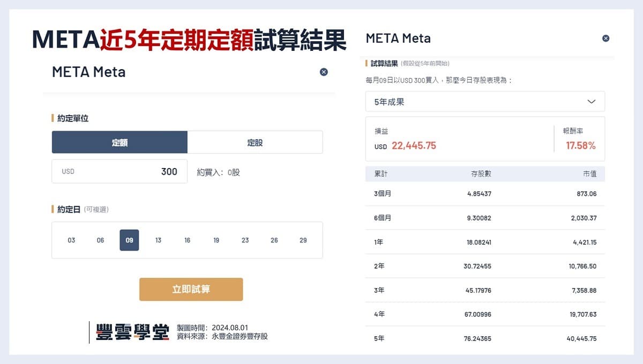
Task: Close the left META Meta panel
Action: tap(323, 72)
